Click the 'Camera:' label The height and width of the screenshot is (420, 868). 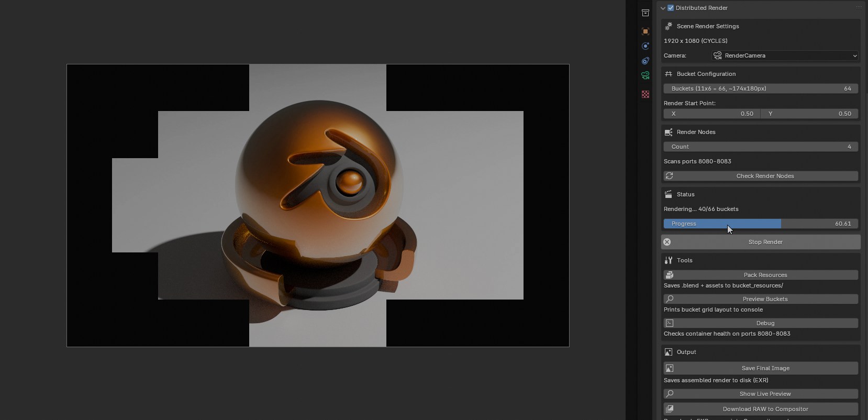(x=675, y=56)
